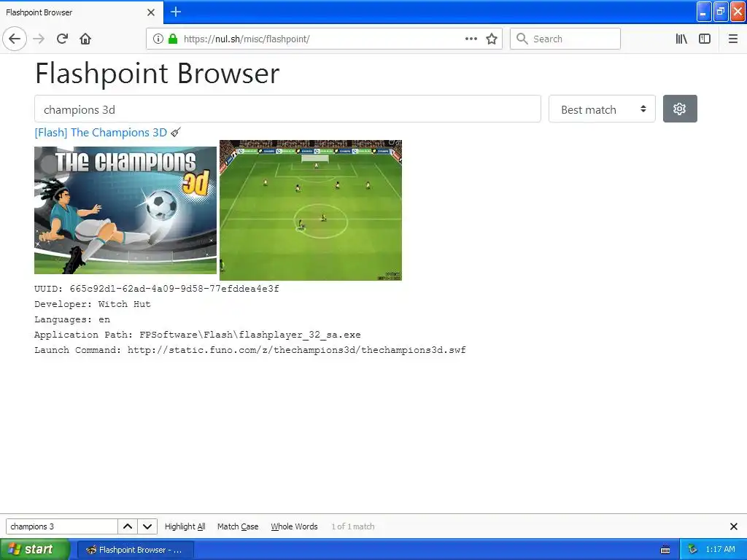Click the green secure padlock icon

(x=173, y=39)
